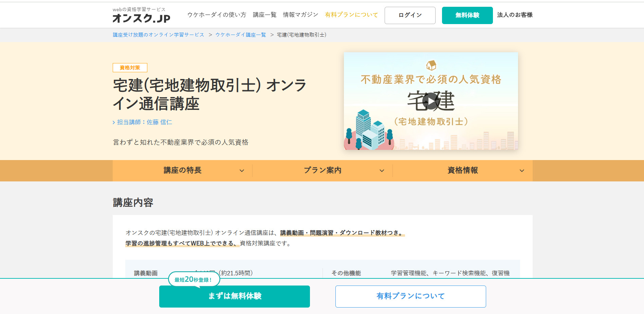Screen dimensions: 644x314
Task: Click course title 宅建(宅地建物取引士) オンライン通信講座
Action: point(210,94)
